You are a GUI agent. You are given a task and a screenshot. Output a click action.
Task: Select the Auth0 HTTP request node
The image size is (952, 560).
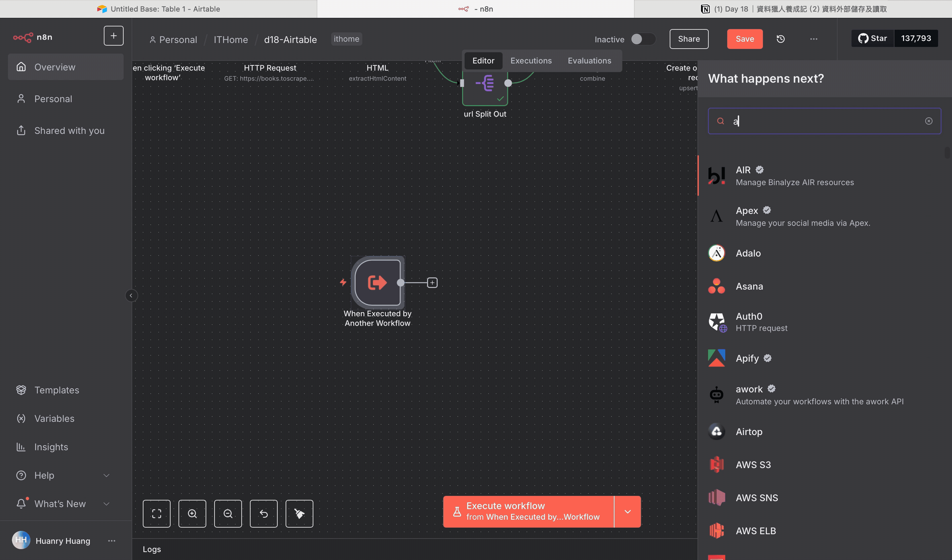pyautogui.click(x=824, y=322)
